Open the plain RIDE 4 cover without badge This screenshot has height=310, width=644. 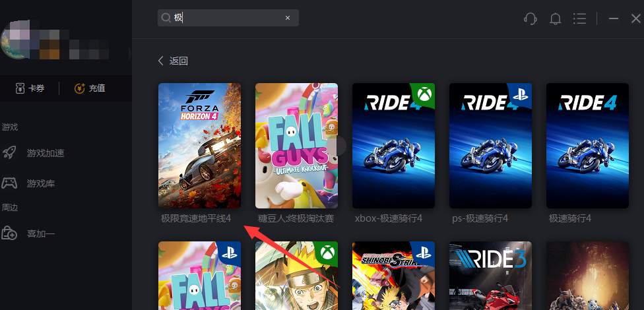tap(587, 146)
